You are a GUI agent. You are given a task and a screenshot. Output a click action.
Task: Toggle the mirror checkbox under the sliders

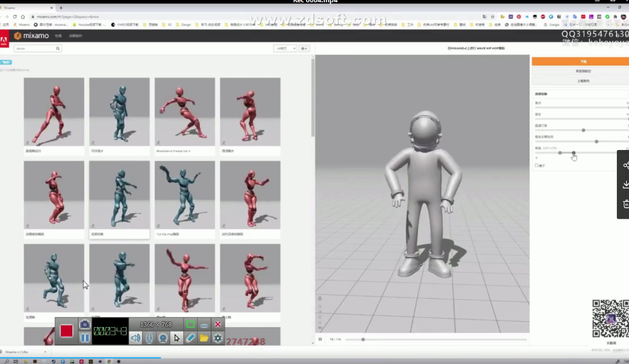(x=537, y=166)
